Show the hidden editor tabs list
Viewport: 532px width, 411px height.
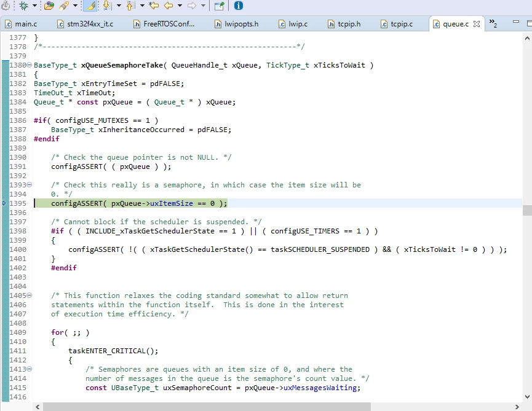pyautogui.click(x=493, y=23)
